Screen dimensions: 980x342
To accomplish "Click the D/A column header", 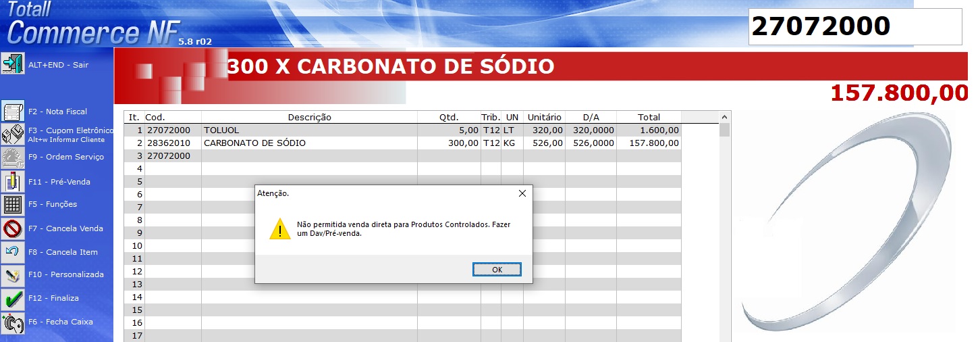I will [591, 117].
